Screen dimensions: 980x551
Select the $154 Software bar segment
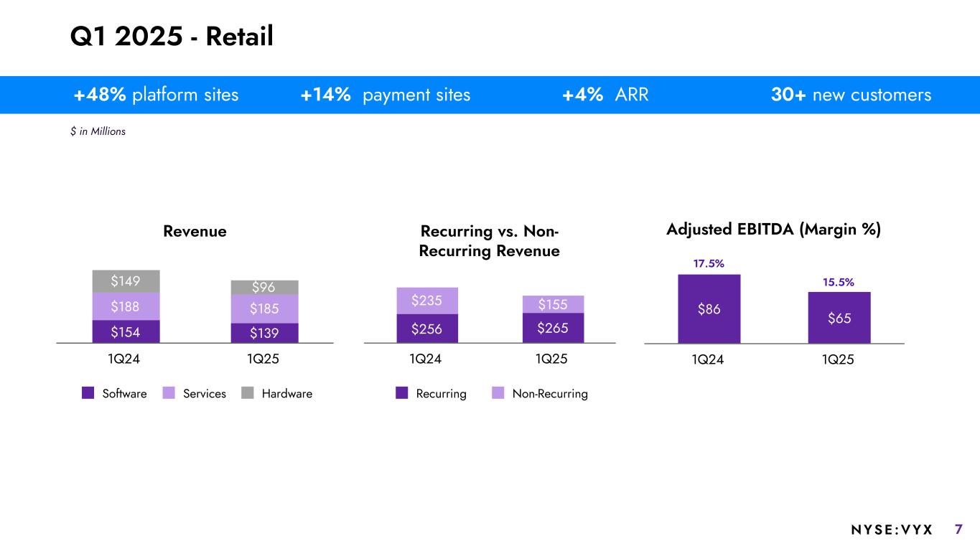(x=126, y=331)
